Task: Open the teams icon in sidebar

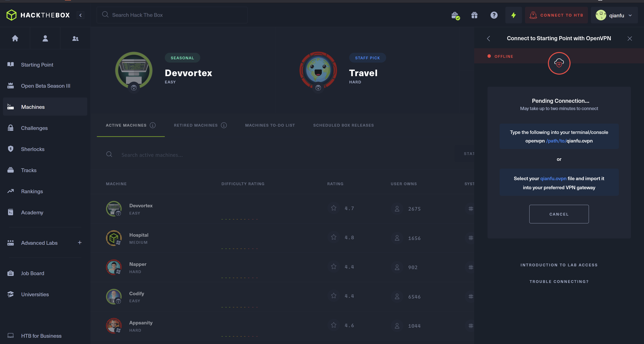Action: pyautogui.click(x=75, y=38)
